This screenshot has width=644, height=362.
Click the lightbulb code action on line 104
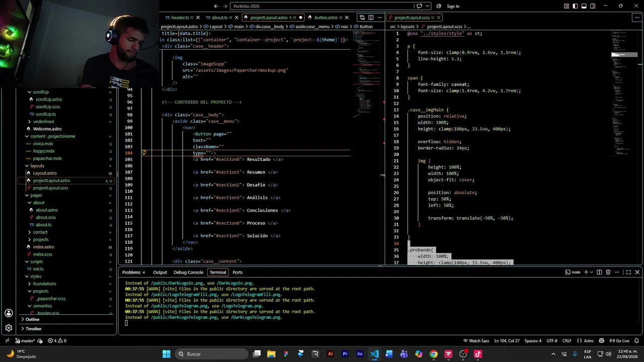click(144, 153)
